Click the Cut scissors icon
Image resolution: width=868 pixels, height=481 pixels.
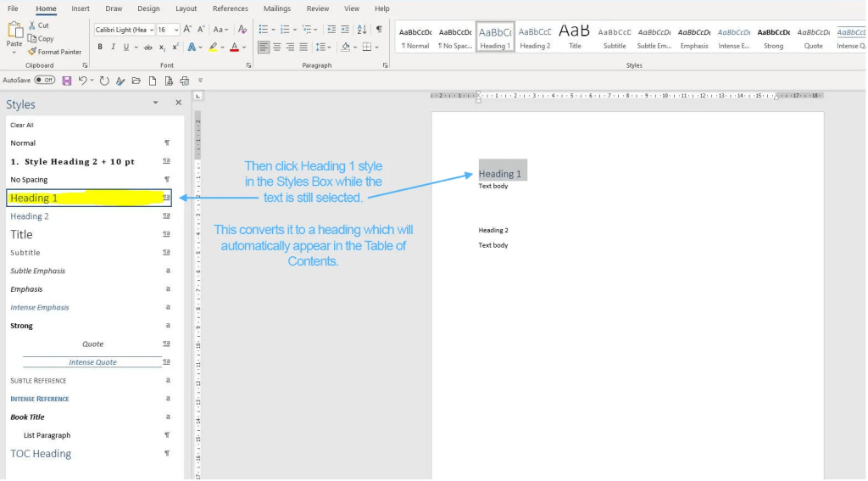point(32,25)
